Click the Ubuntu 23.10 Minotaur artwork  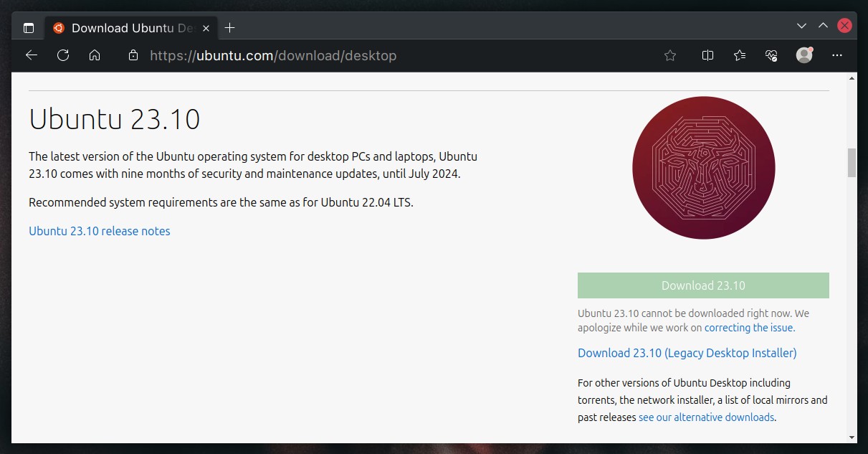pyautogui.click(x=703, y=168)
